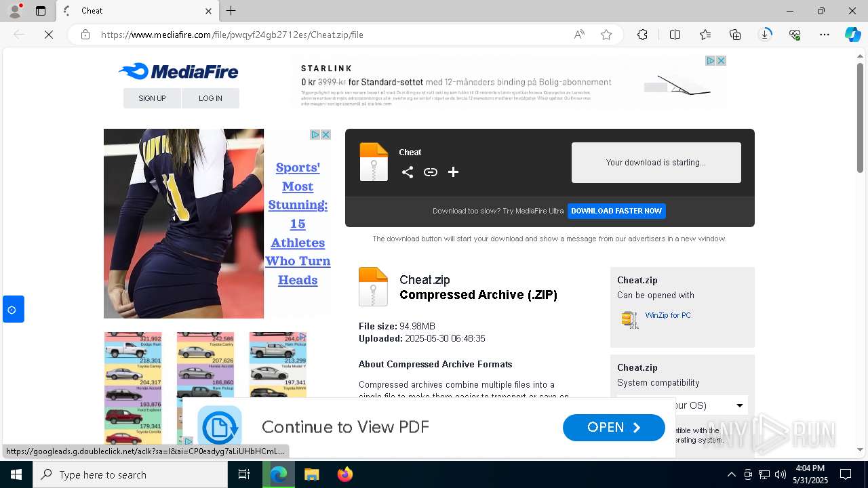Image resolution: width=868 pixels, height=488 pixels.
Task: Open Downloads icon in toolbar
Action: (x=765, y=35)
